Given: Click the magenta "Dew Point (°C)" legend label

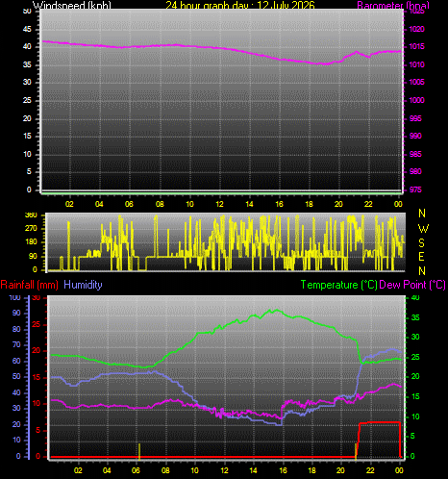Looking at the screenshot, I should pyautogui.click(x=412, y=285).
